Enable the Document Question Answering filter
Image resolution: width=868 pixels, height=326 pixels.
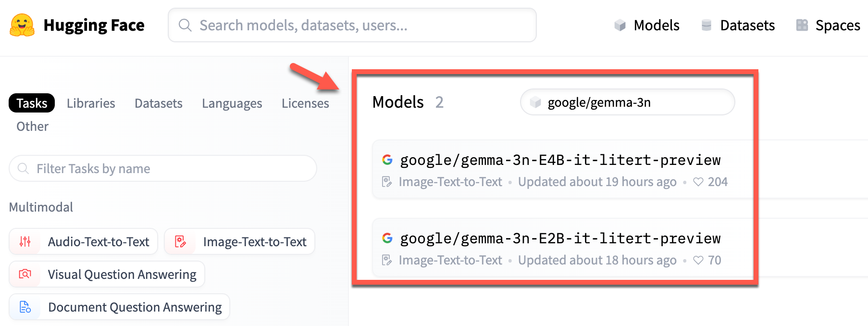(x=120, y=307)
